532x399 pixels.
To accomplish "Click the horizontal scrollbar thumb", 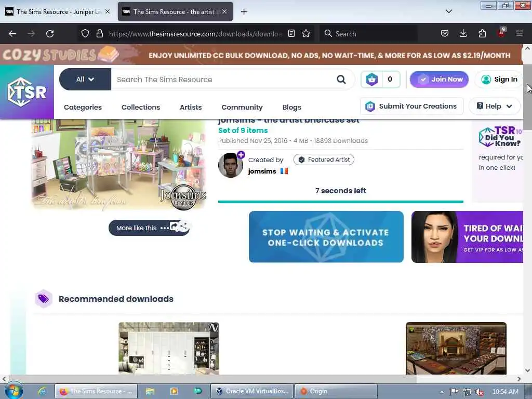I will tap(212, 379).
